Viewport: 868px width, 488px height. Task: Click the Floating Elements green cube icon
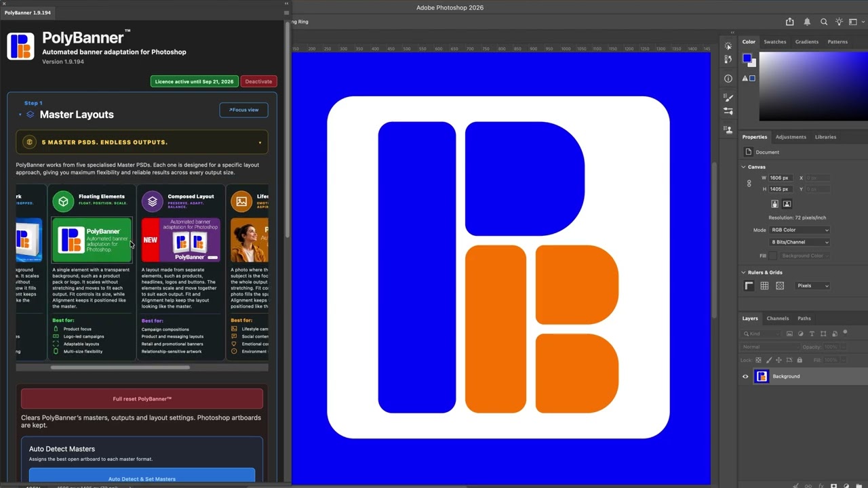pyautogui.click(x=63, y=201)
